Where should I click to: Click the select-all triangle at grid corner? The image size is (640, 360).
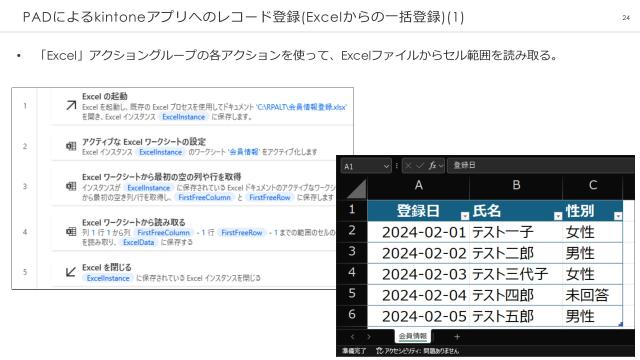(x=356, y=189)
